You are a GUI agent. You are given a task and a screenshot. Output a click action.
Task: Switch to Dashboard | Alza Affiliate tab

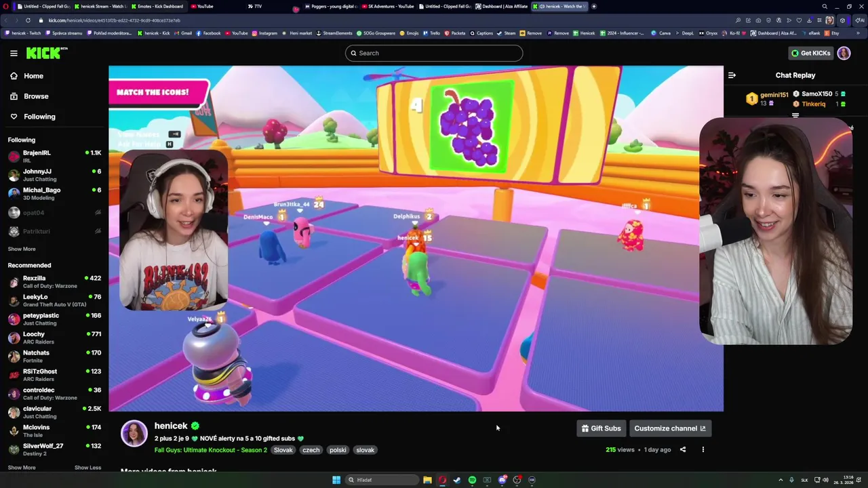[x=501, y=6]
